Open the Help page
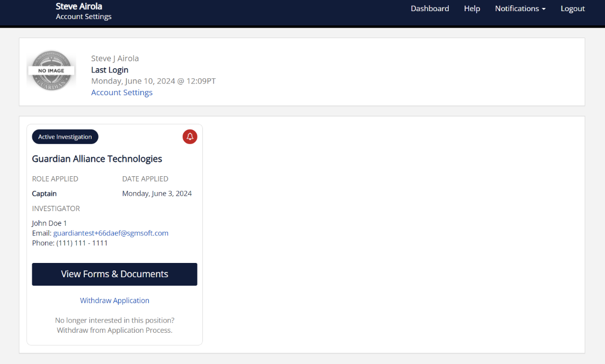 pos(472,8)
